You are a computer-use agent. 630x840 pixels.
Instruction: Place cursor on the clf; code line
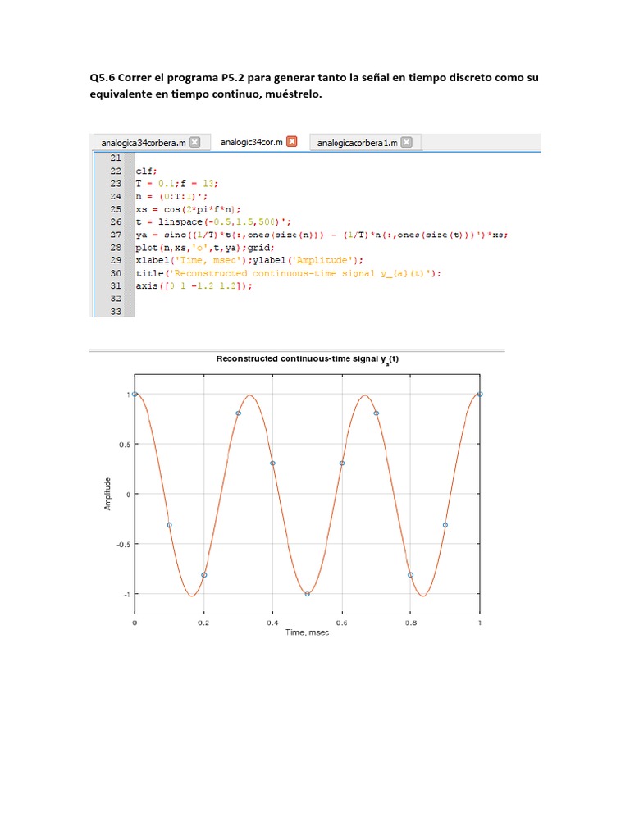tap(146, 171)
